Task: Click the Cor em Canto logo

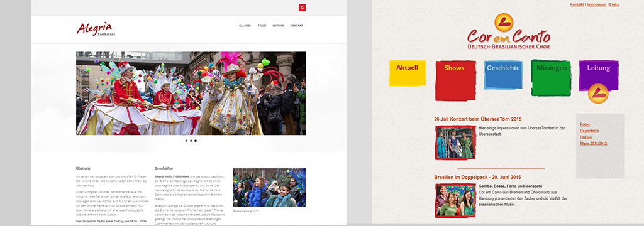Action: tap(508, 32)
